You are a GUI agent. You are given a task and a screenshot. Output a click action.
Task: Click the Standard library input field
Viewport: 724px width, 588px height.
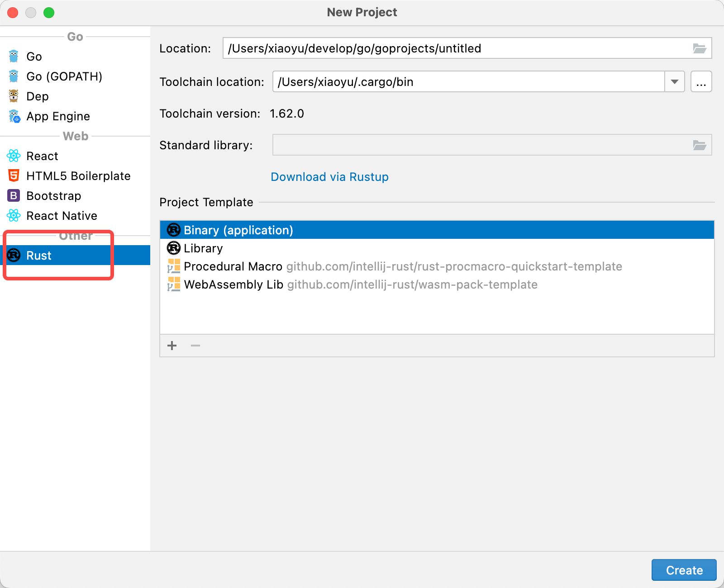pyautogui.click(x=492, y=145)
